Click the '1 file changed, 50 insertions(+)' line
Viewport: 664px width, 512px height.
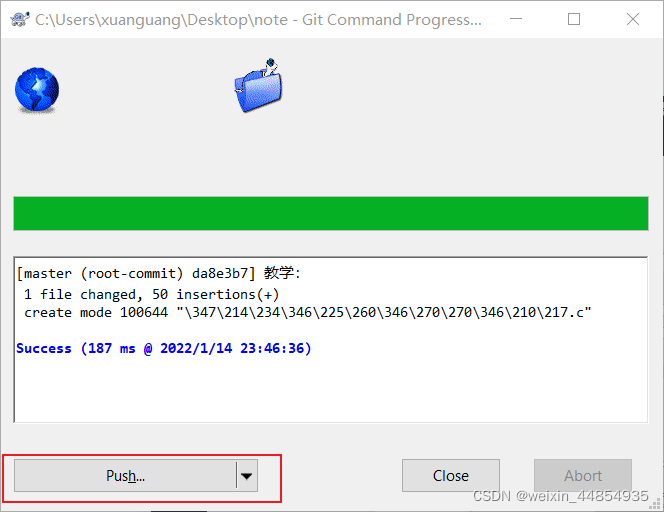tap(151, 294)
